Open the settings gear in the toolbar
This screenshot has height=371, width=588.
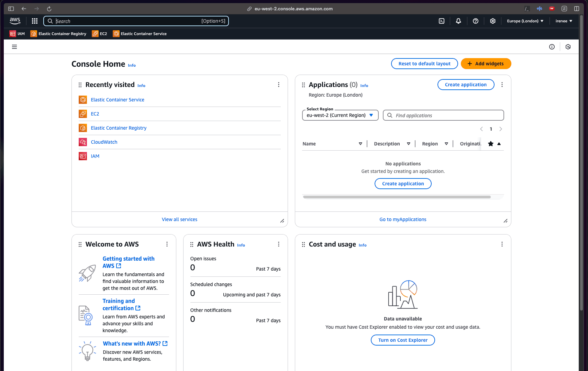point(493,21)
